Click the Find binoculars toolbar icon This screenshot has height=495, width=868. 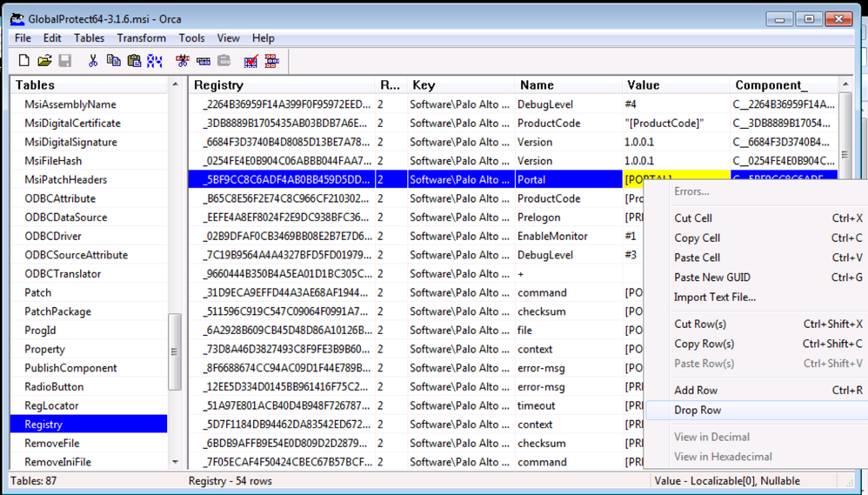[155, 61]
